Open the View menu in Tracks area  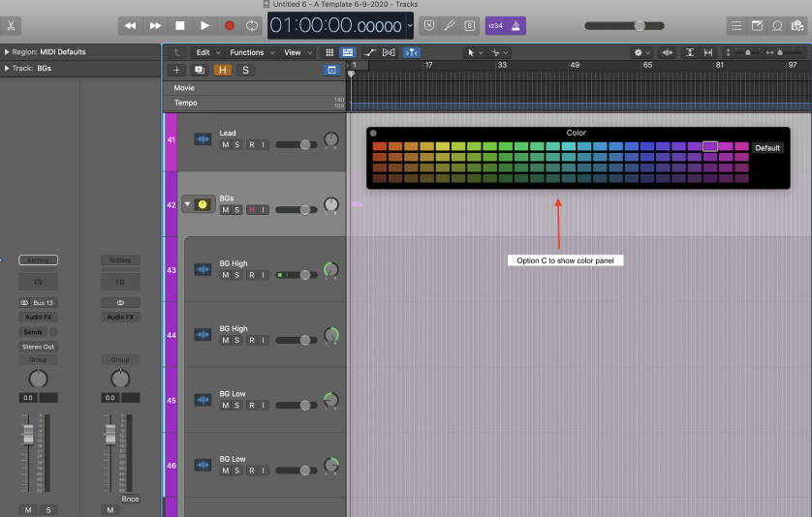297,52
